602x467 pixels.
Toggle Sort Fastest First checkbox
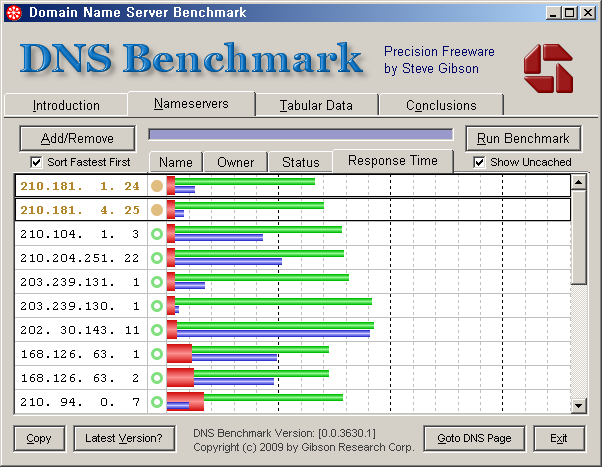point(36,162)
